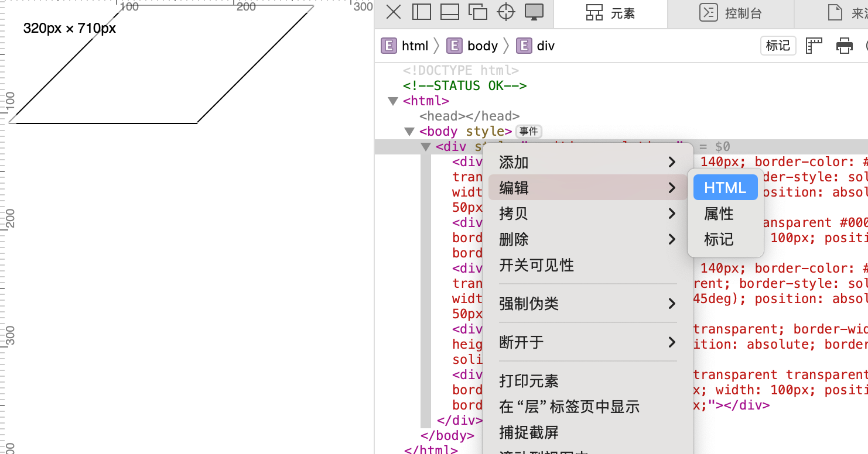Select the div breadcrumb item
Screen dimensions: 868x454
point(535,46)
